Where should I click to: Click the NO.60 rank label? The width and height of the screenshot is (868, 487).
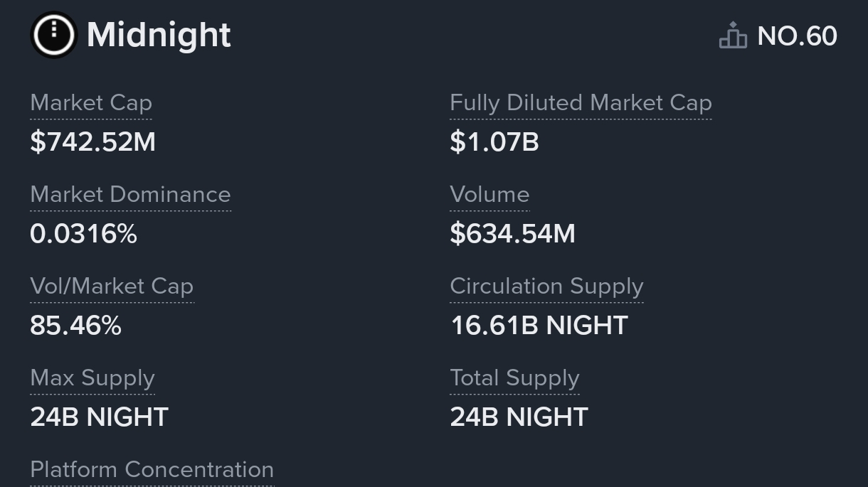(797, 36)
